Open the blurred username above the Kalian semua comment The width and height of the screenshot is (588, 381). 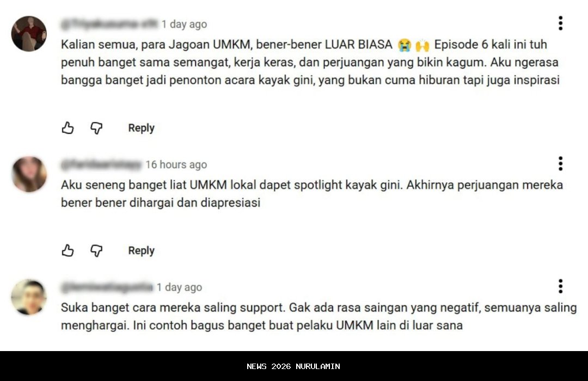coord(109,24)
